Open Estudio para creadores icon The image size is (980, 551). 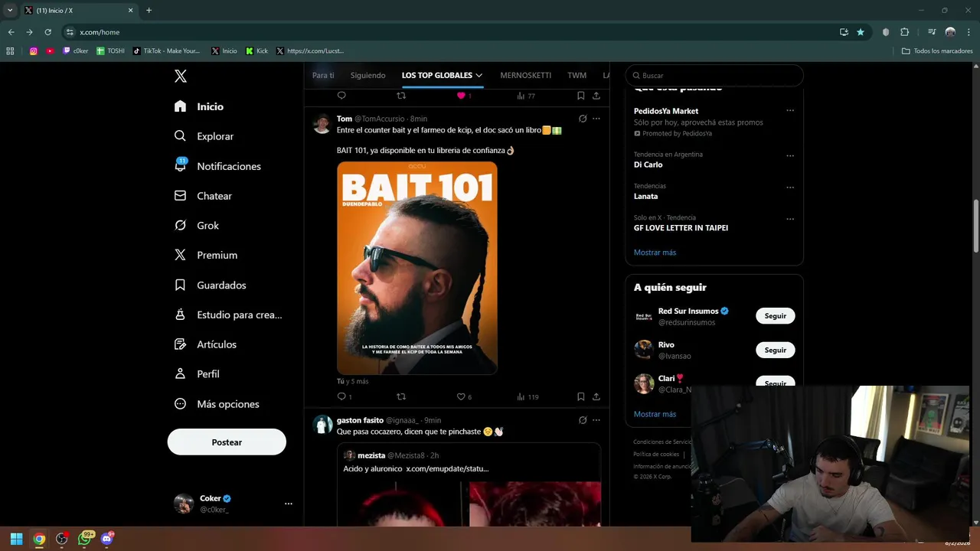pyautogui.click(x=180, y=315)
